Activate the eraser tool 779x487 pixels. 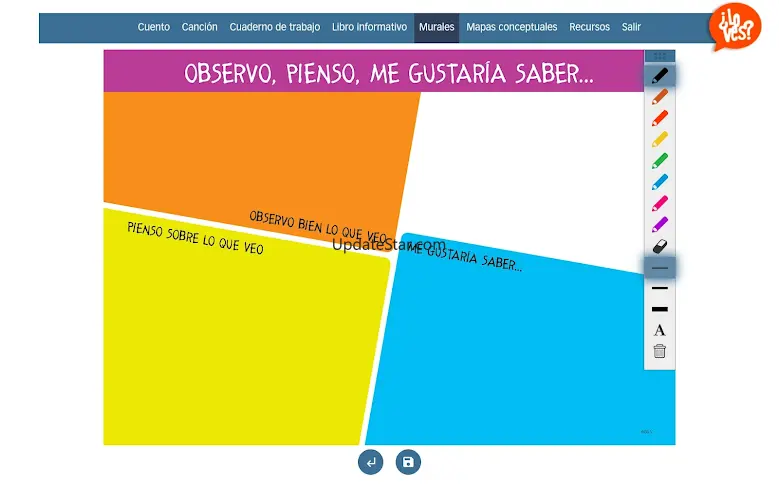click(x=659, y=246)
